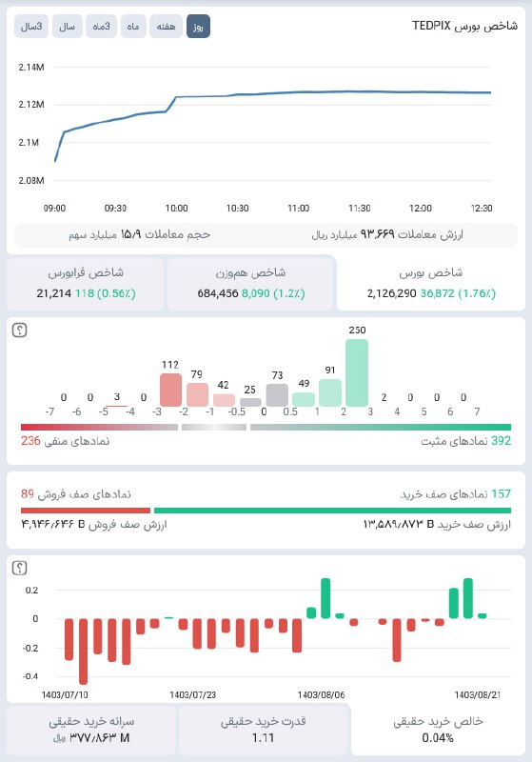The image size is (532, 762).
Task: Open the شاخص هم‌وزن index card
Action: [251, 283]
